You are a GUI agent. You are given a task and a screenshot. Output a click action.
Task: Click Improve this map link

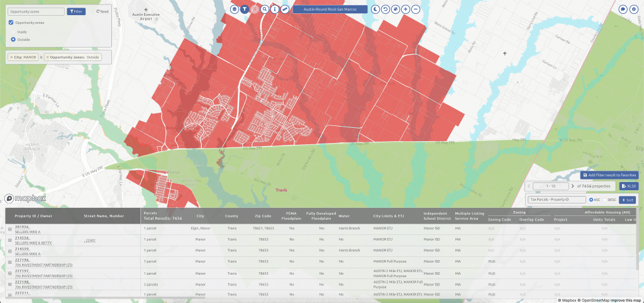click(x=625, y=300)
